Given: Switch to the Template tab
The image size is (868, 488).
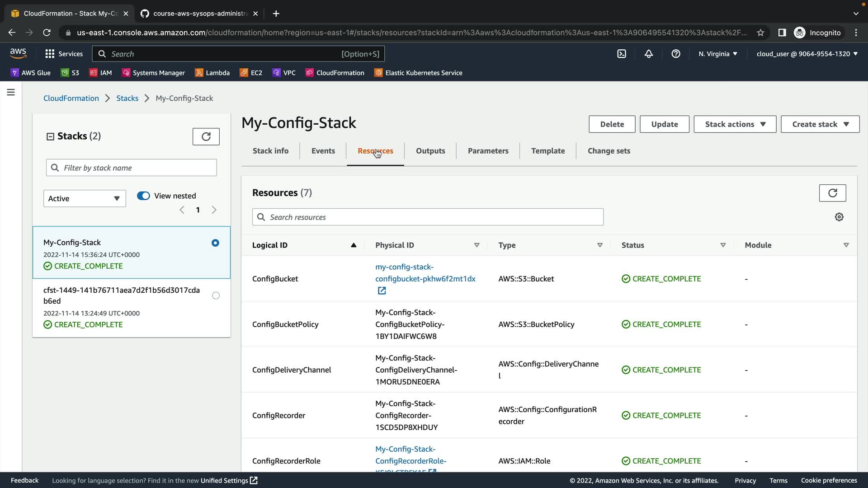Looking at the screenshot, I should click(x=547, y=151).
